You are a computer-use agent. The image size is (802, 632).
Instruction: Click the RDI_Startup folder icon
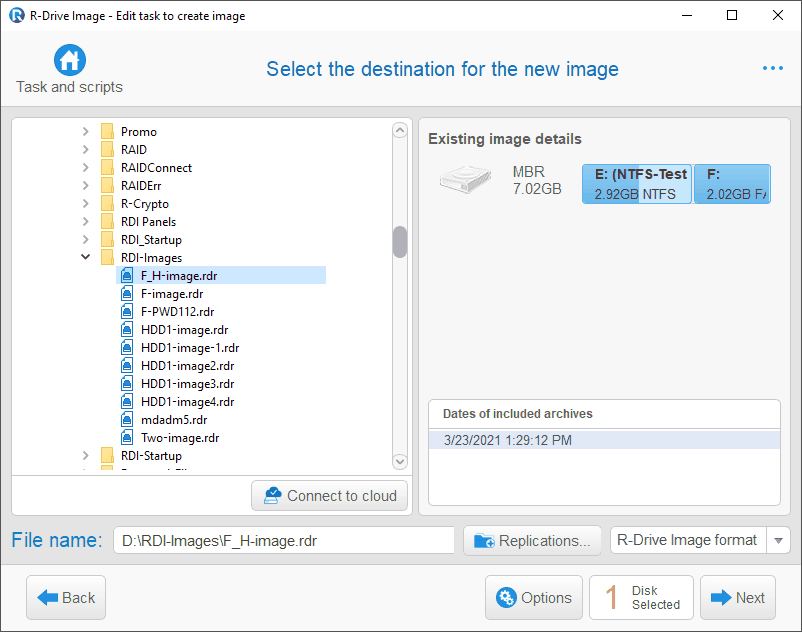point(107,239)
